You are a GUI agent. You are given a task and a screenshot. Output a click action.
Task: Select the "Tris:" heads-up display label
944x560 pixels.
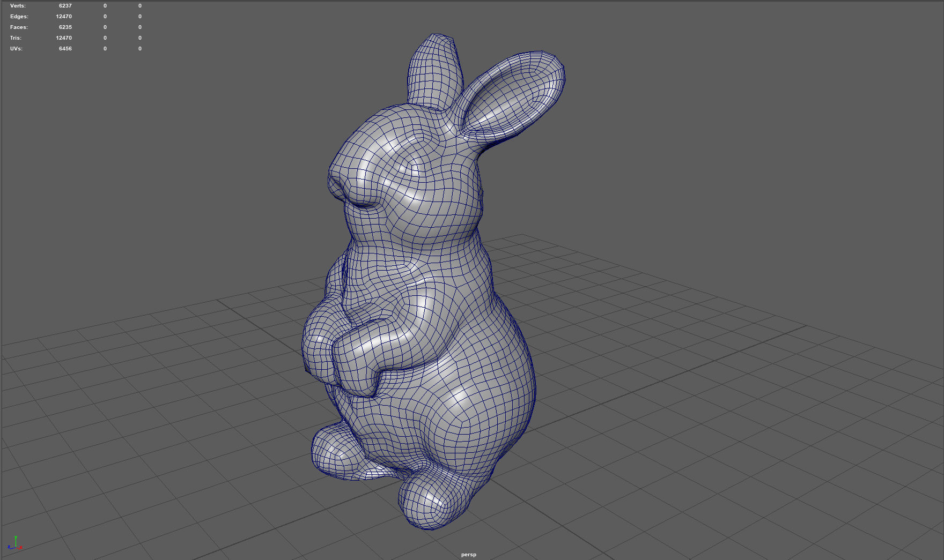tap(16, 38)
